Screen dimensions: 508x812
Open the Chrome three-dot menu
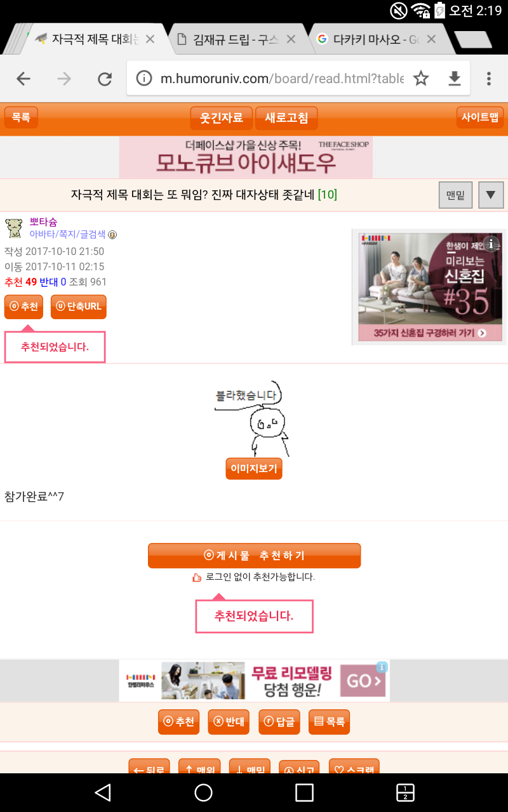click(x=488, y=78)
